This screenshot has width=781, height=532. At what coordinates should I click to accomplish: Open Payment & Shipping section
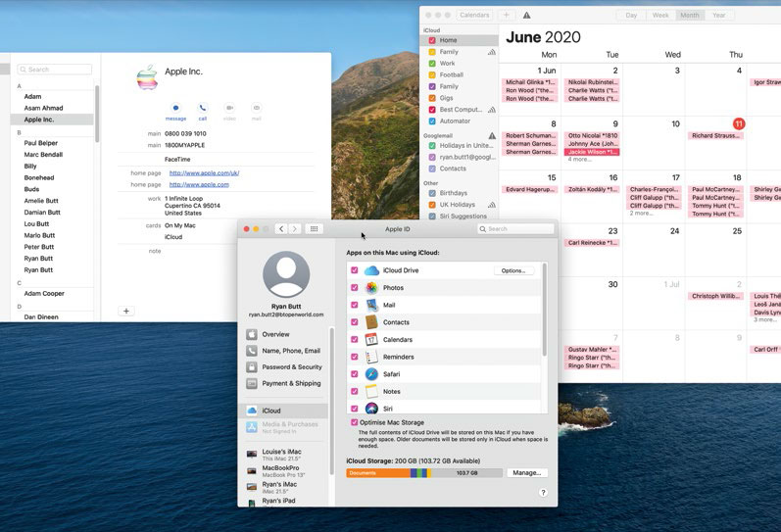pyautogui.click(x=286, y=383)
